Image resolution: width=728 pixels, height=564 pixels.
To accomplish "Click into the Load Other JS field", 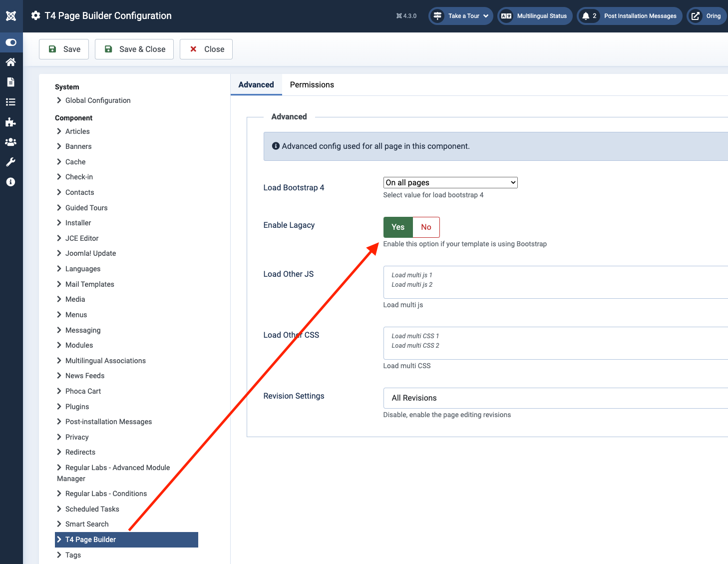I will (554, 282).
